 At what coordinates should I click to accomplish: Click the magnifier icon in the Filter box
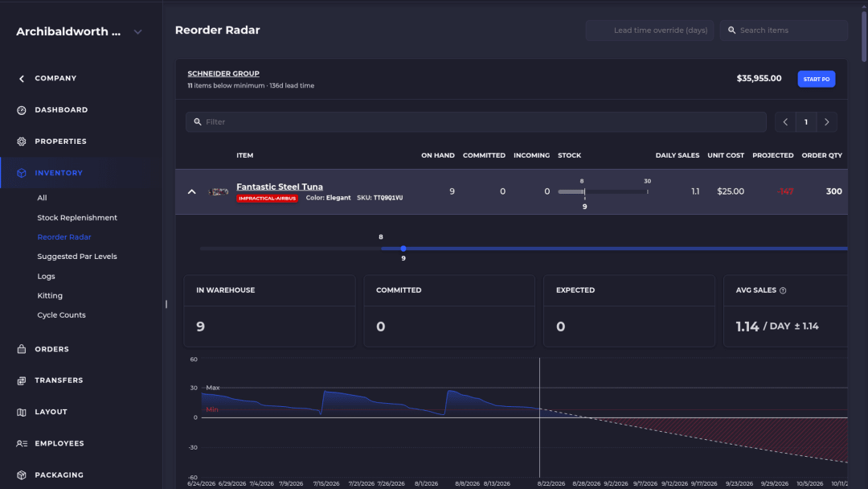tap(198, 121)
